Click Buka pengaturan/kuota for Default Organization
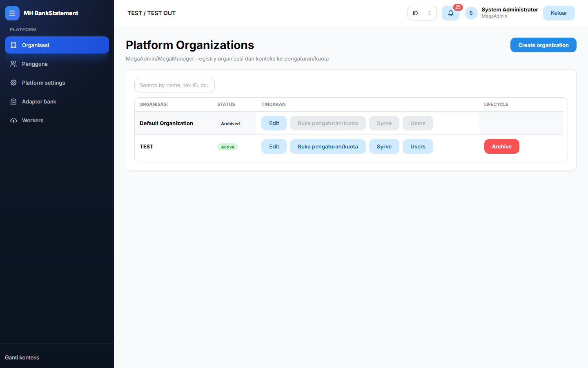Viewport: 588px width, 368px height. pos(328,123)
